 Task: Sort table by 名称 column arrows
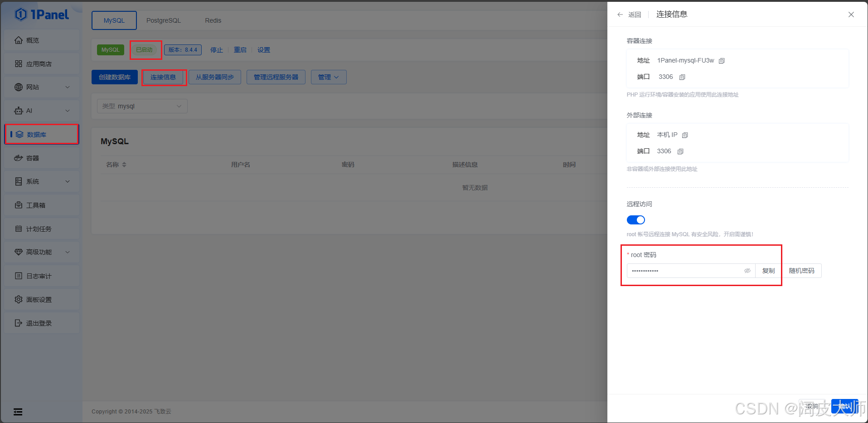coord(124,165)
